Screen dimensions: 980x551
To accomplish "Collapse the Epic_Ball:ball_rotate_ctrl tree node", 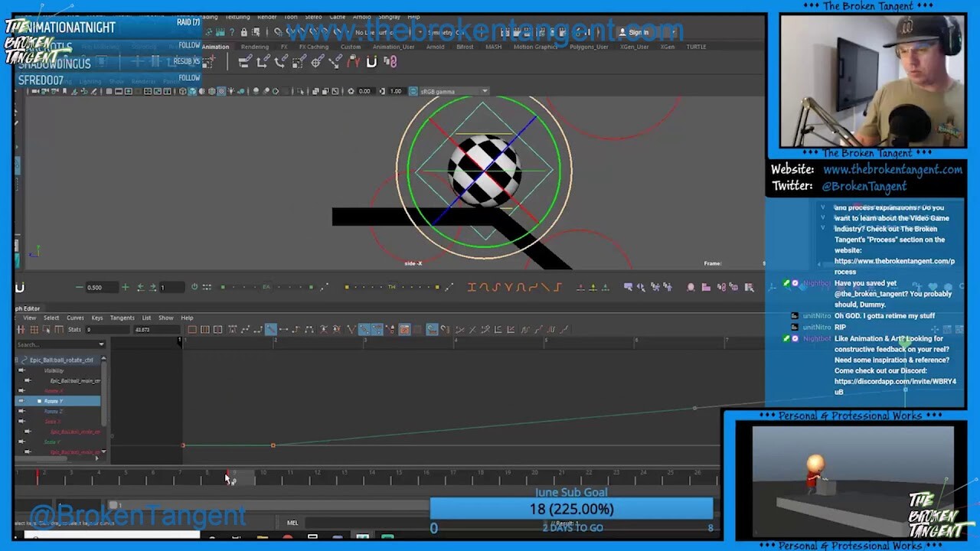I will [16, 360].
